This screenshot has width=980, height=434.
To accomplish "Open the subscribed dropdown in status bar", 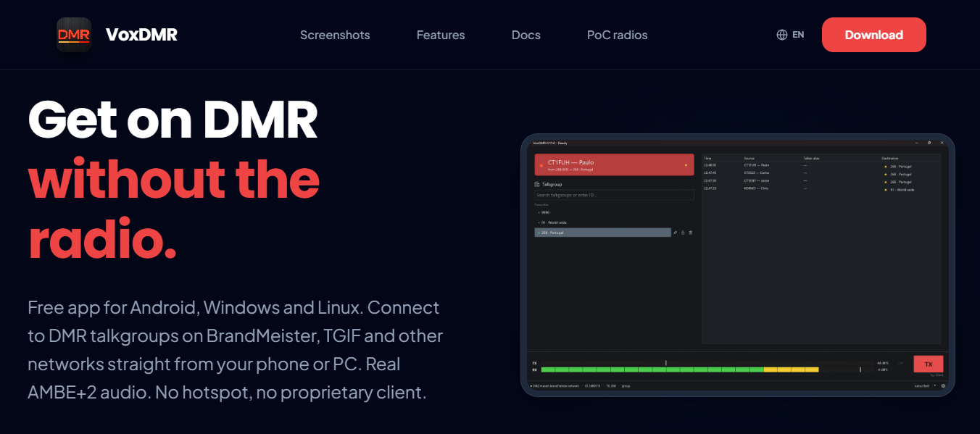I will point(923,386).
